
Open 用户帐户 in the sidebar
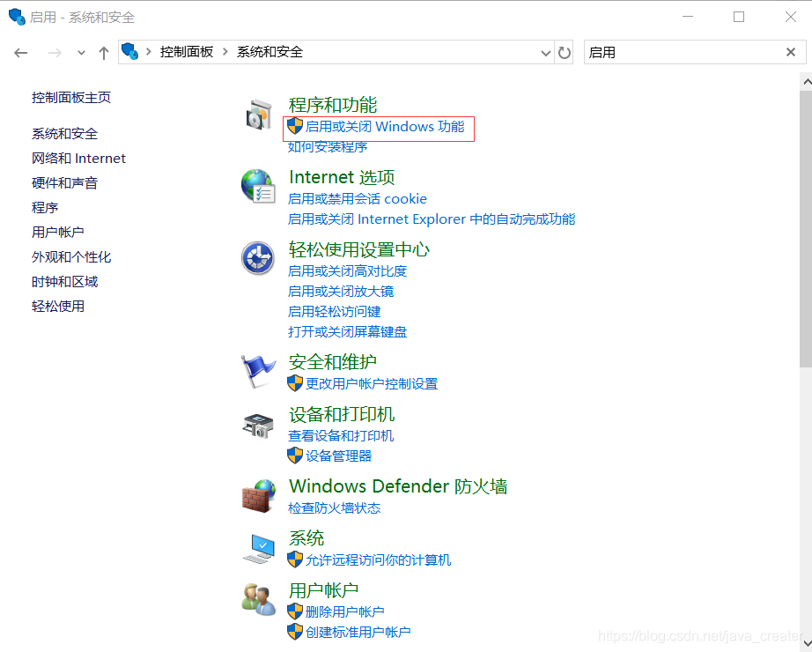(57, 233)
